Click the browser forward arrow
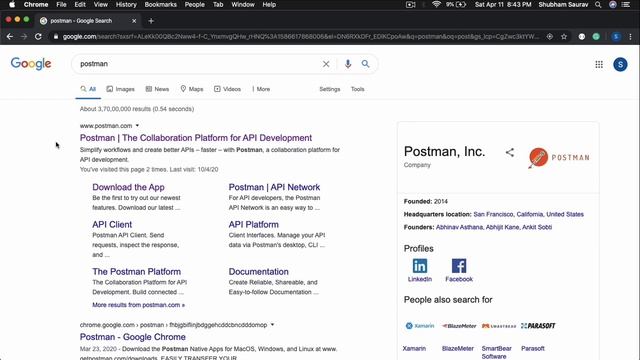 tap(24, 36)
